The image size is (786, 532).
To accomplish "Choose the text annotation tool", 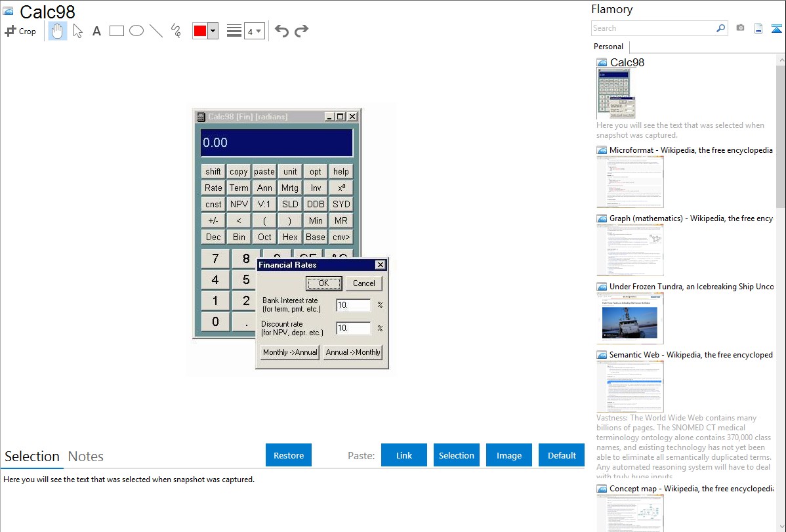I will (96, 31).
